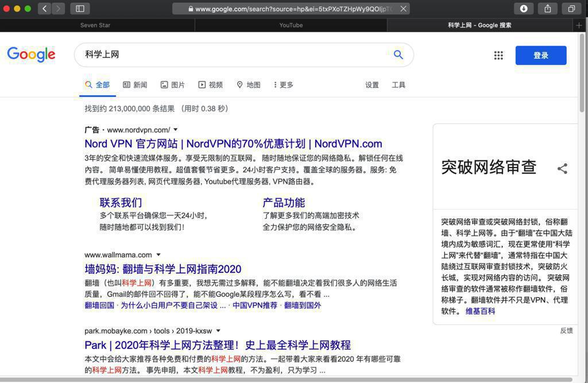Open the Nord VPN 官方网站 ad link
This screenshot has height=383, width=588.
coord(233,144)
